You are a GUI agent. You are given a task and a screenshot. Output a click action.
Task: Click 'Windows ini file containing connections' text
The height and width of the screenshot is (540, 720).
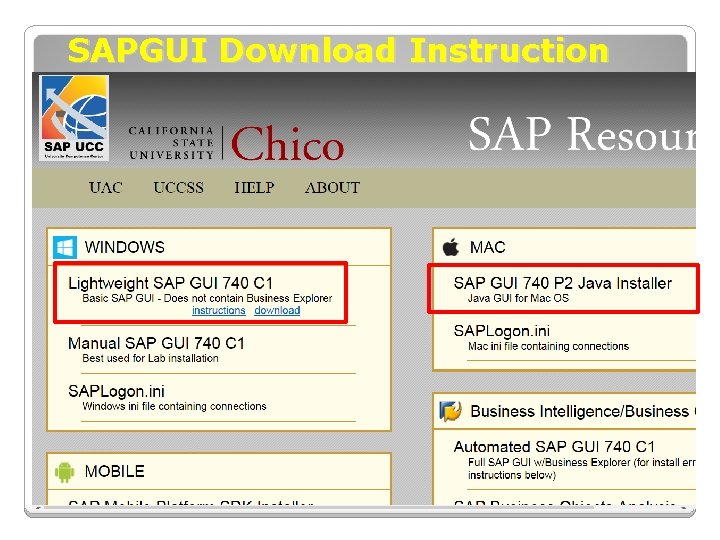pyautogui.click(x=174, y=406)
